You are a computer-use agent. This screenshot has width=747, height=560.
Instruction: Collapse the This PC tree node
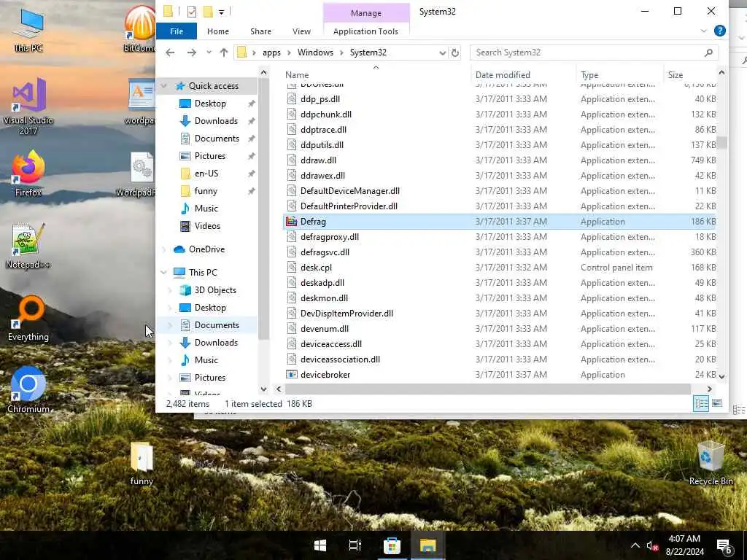tap(164, 273)
